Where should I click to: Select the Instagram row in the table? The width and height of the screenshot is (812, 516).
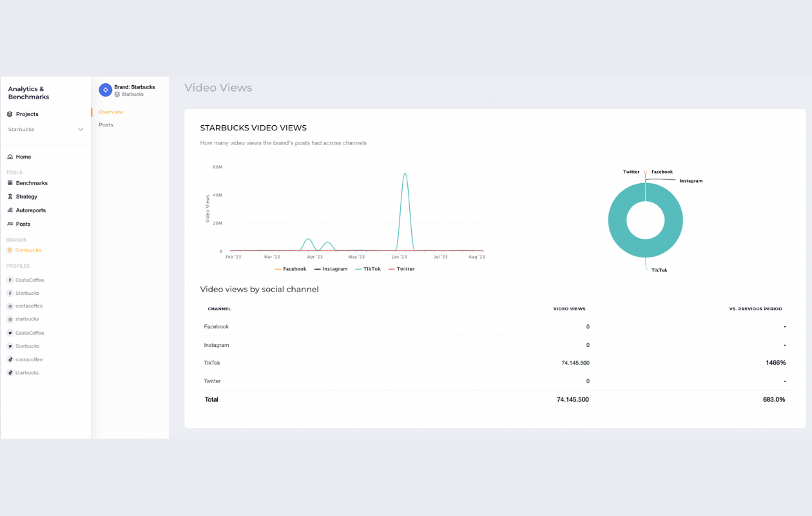click(x=495, y=345)
